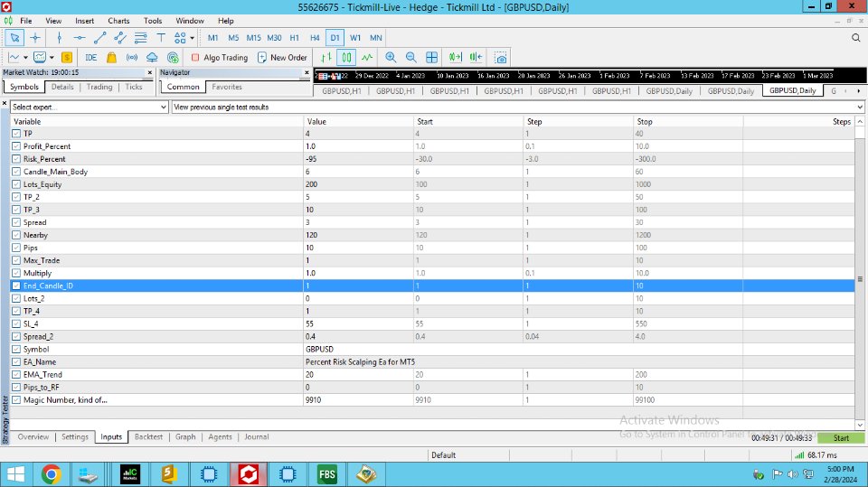Toggle the Max_Trade checkbox
The image size is (868, 487).
pos(16,260)
